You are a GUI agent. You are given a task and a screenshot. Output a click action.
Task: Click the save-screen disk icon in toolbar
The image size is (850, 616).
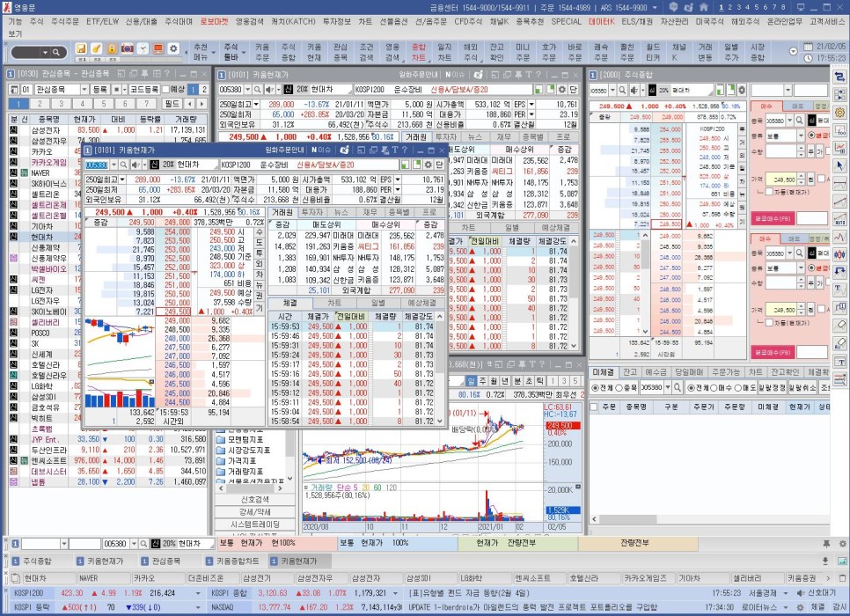point(81,48)
